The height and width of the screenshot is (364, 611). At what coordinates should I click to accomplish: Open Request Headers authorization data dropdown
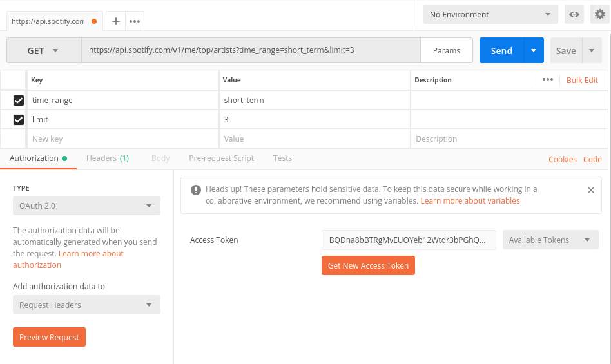click(x=86, y=305)
